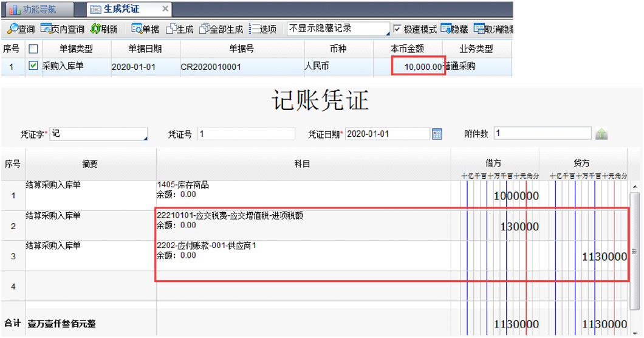Select the 1405-库存商品 account cell

303,195
